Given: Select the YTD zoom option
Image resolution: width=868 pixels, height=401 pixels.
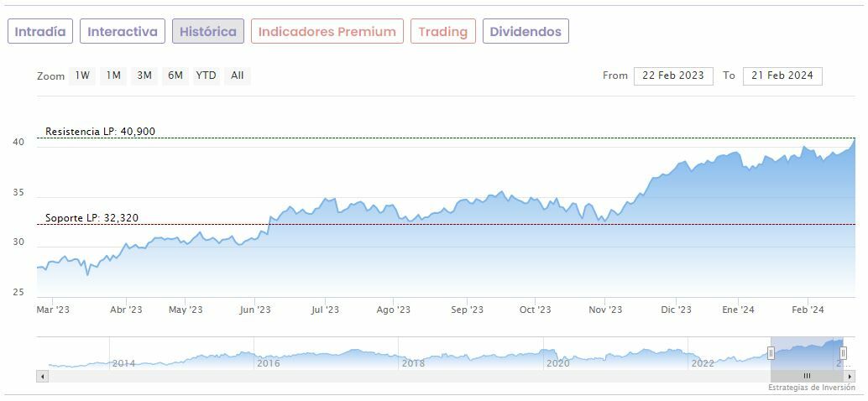Looking at the screenshot, I should (x=206, y=76).
